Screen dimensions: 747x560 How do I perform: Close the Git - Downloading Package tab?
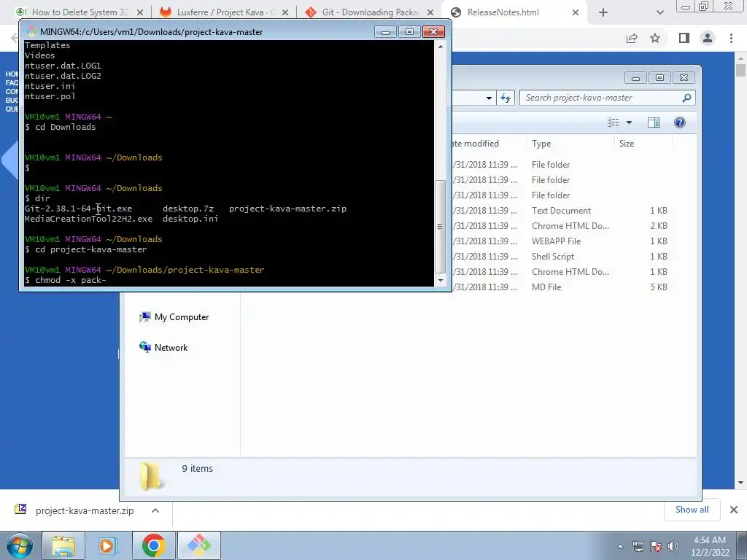(430, 12)
